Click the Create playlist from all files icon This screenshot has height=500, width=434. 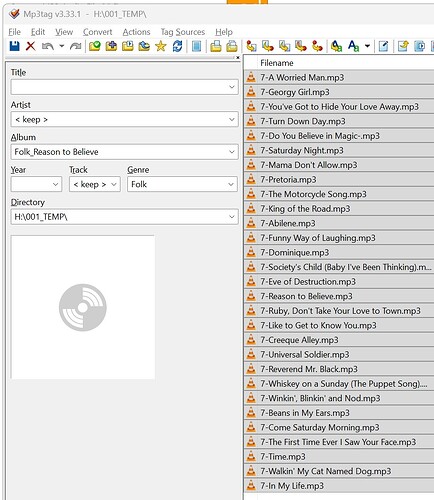[216, 46]
